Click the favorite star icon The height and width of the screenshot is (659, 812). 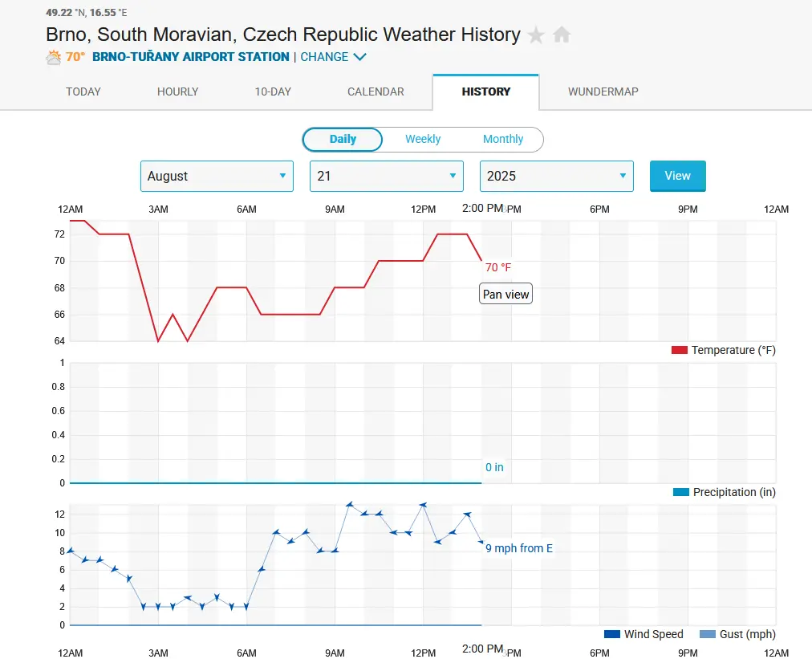536,35
